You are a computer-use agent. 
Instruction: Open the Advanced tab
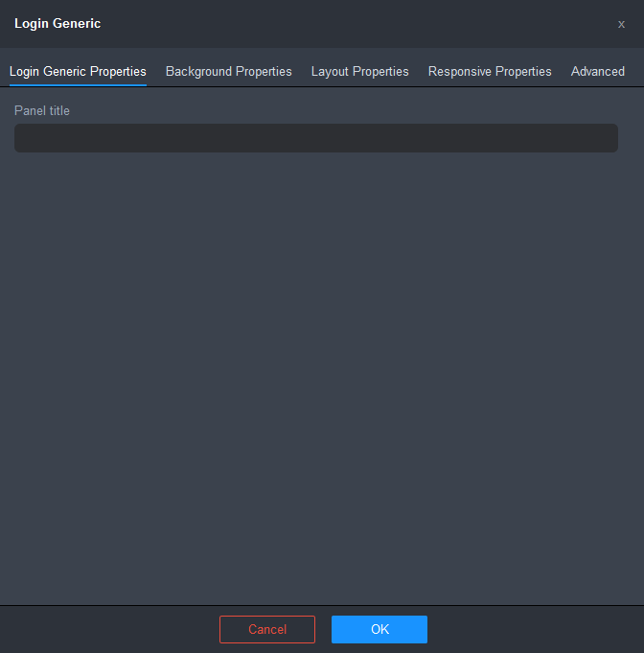coord(598,72)
